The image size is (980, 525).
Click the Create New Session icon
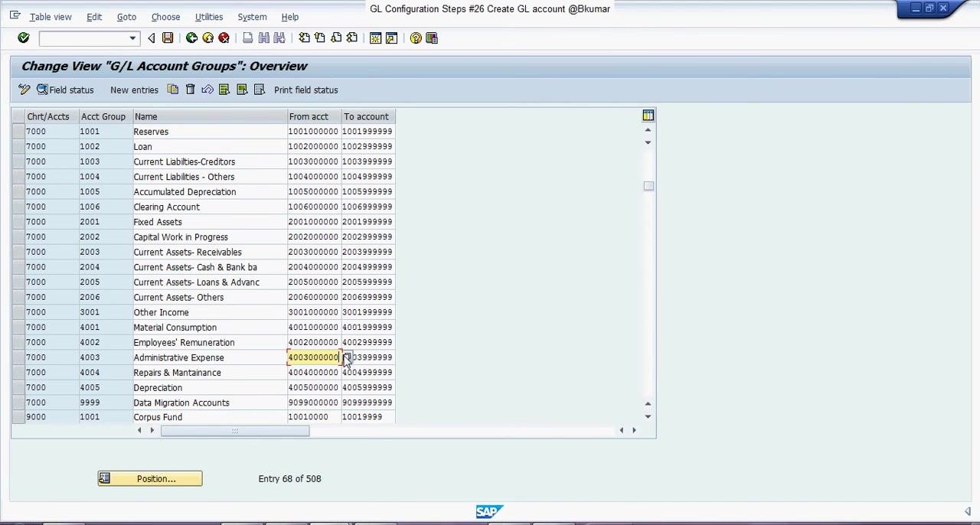tap(375, 38)
